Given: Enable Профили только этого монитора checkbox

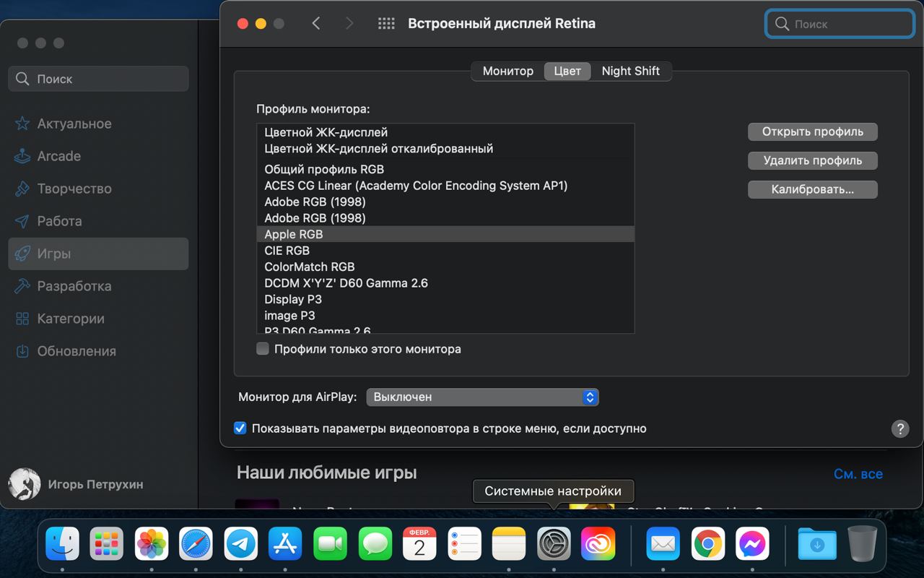Looking at the screenshot, I should (263, 349).
